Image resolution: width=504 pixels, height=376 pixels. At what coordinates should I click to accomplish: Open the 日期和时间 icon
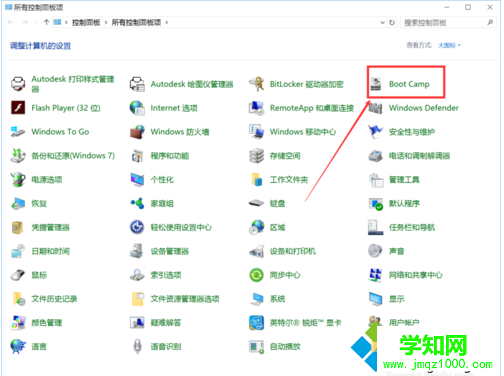pos(18,251)
